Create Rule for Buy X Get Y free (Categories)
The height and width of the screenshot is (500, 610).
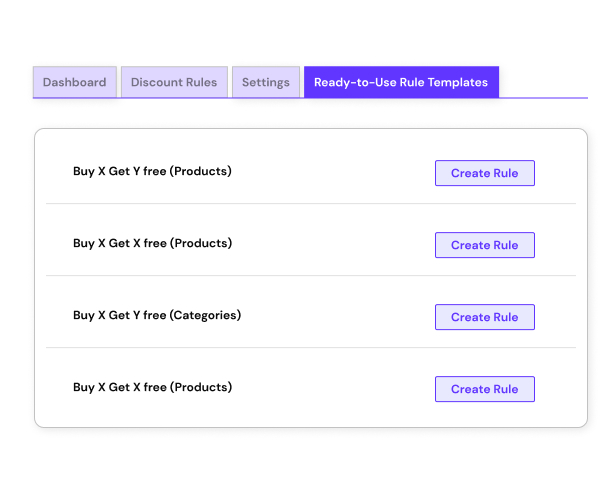[x=485, y=317]
